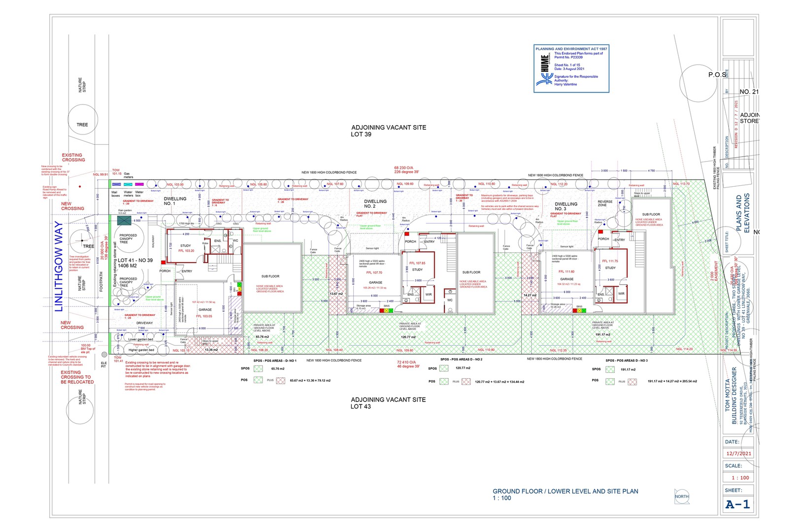The width and height of the screenshot is (798, 532).
Task: Select the magenta meter box symbol
Action: (x=139, y=184)
